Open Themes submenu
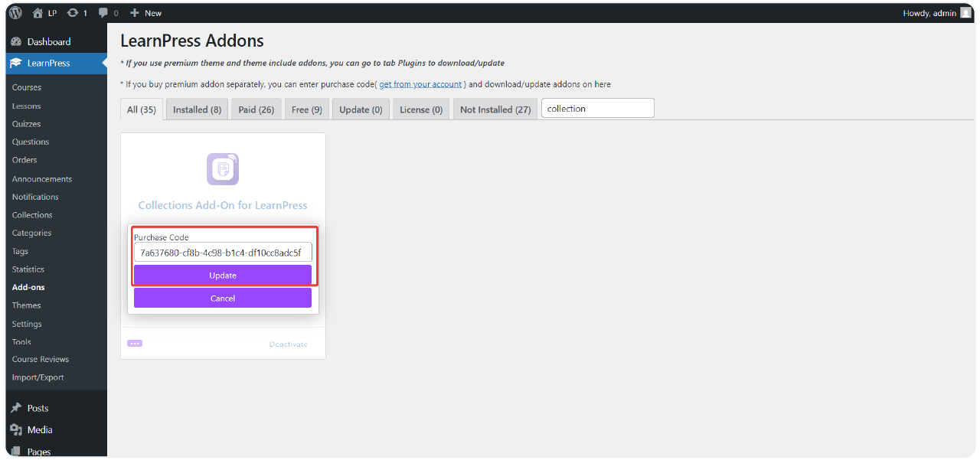980x460 pixels. tap(27, 305)
